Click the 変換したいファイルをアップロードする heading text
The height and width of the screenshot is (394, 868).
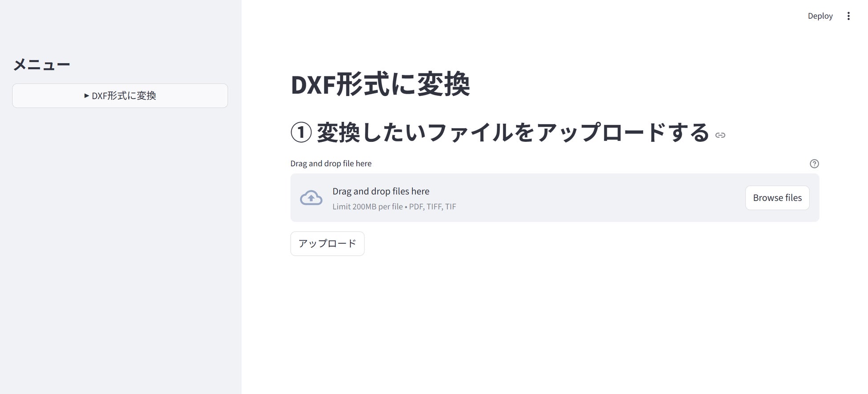(513, 133)
